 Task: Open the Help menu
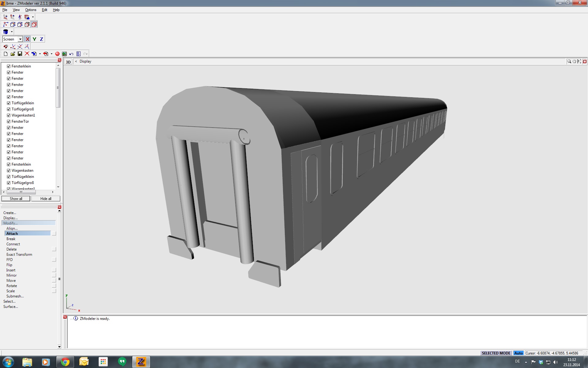[56, 10]
